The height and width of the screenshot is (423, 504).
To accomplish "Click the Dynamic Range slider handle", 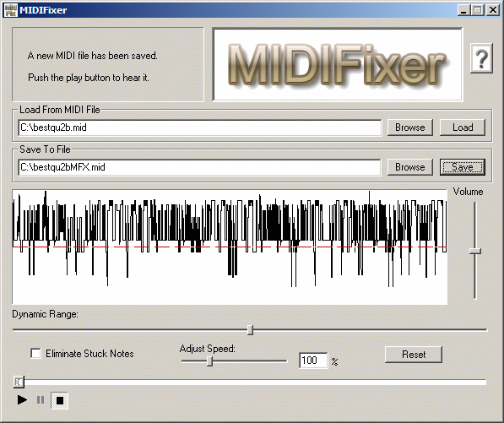I will (x=251, y=330).
